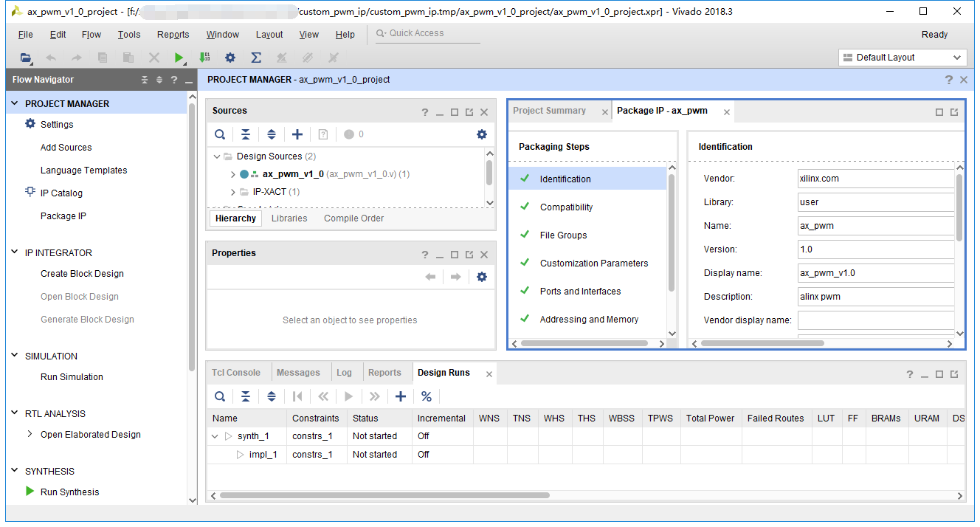This screenshot has height=527, width=980.
Task: Expand the ax_pwm_v1_0 source node
Action: click(233, 174)
